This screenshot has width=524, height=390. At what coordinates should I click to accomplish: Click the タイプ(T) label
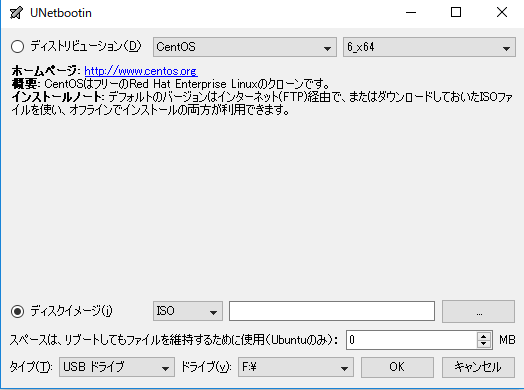point(31,367)
